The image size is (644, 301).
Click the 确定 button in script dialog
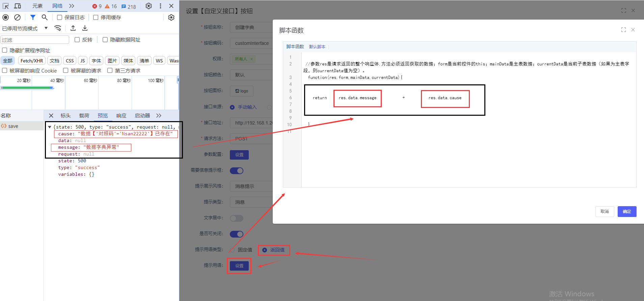(x=627, y=212)
